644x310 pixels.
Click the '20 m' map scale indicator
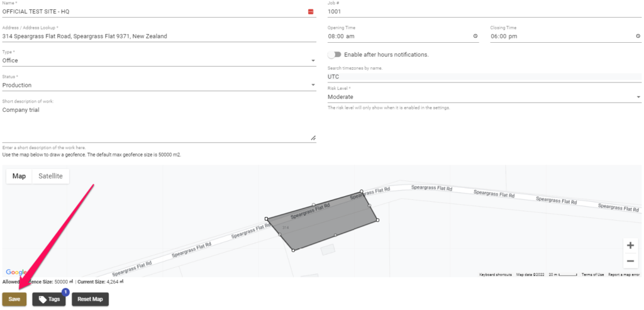tap(563, 274)
